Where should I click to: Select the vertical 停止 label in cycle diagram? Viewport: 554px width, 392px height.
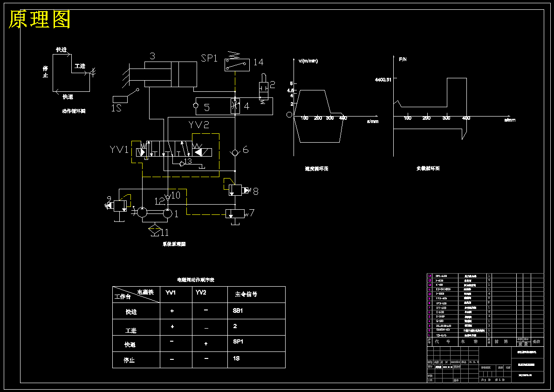(45, 72)
